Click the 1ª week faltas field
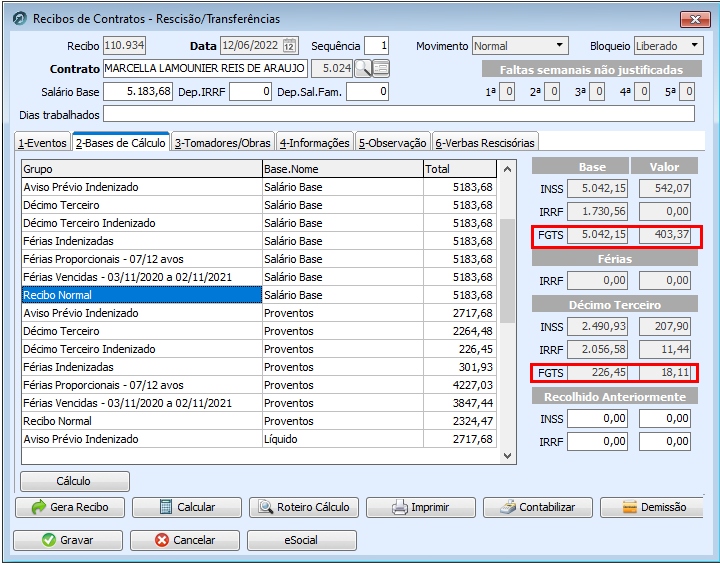This screenshot has width=720, height=563. point(507,92)
